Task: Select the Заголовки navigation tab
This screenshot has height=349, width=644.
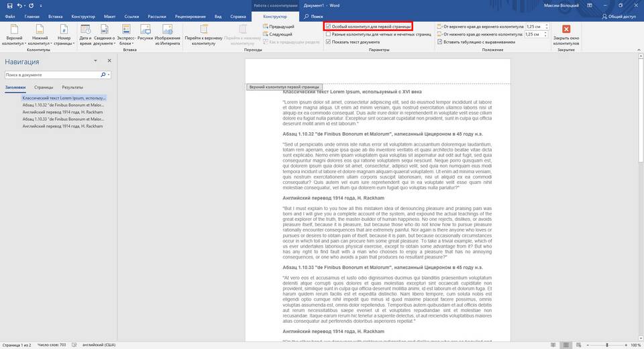Action: 15,87
